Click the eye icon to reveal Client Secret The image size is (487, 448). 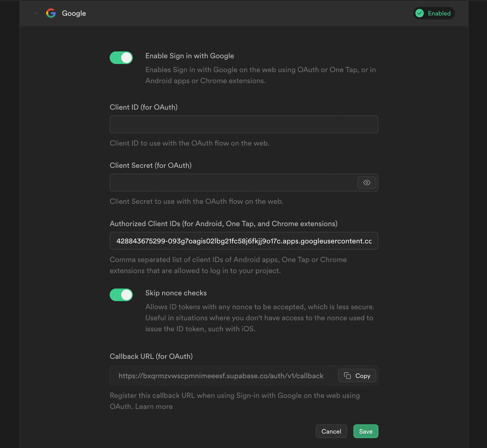367,183
